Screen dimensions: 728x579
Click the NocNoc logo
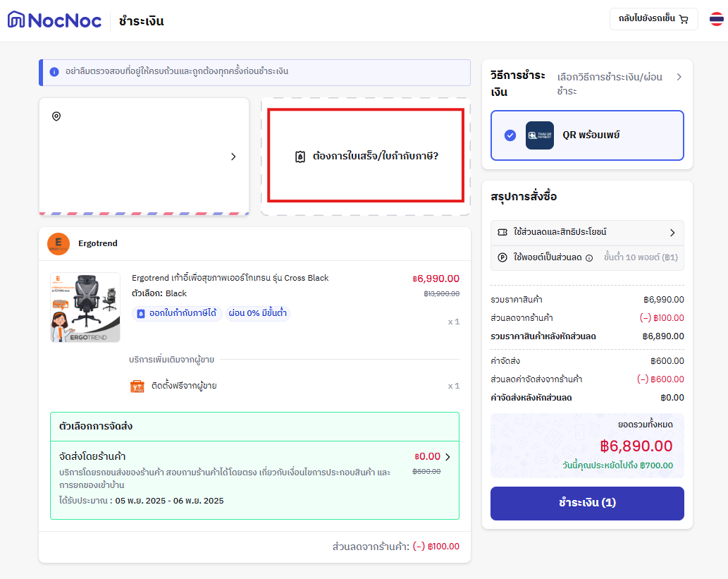(x=54, y=20)
